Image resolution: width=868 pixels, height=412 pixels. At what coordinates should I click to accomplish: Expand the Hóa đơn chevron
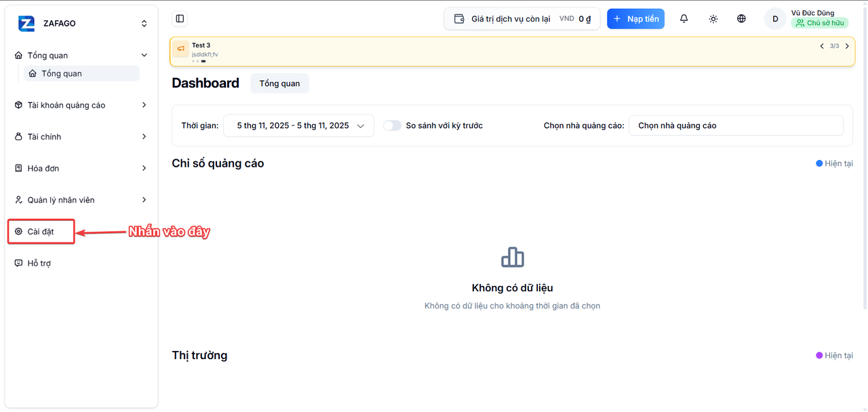coord(144,168)
